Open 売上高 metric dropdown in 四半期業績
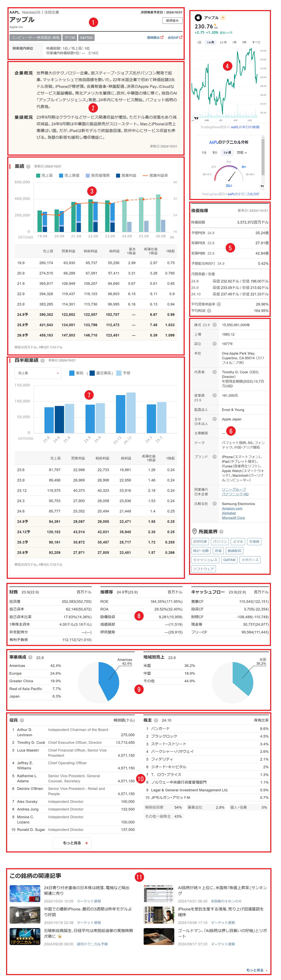The height and width of the screenshot is (980, 281). [38, 373]
